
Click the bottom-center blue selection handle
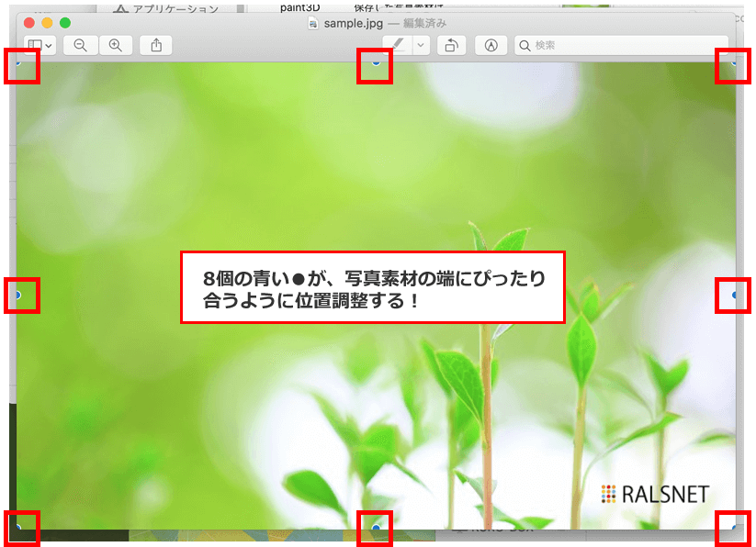pyautogui.click(x=376, y=529)
